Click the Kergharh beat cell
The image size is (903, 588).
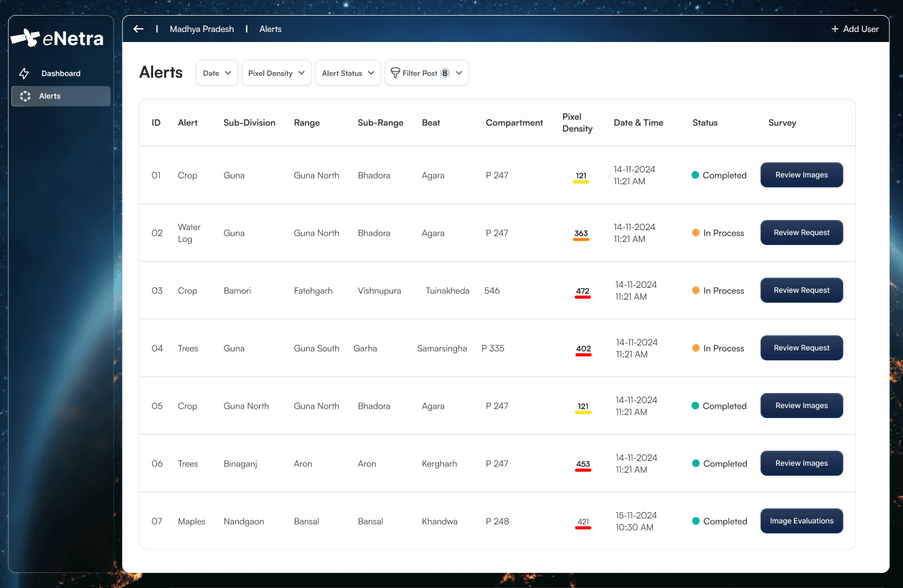point(439,463)
